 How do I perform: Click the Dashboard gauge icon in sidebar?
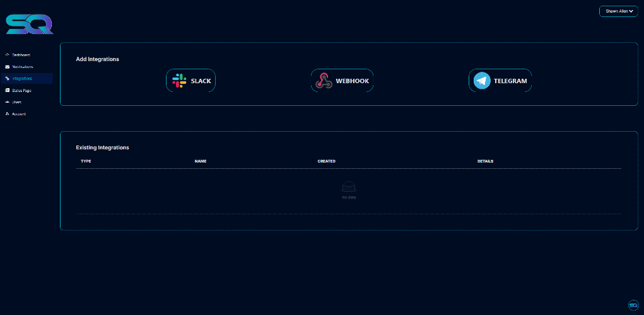click(x=7, y=55)
